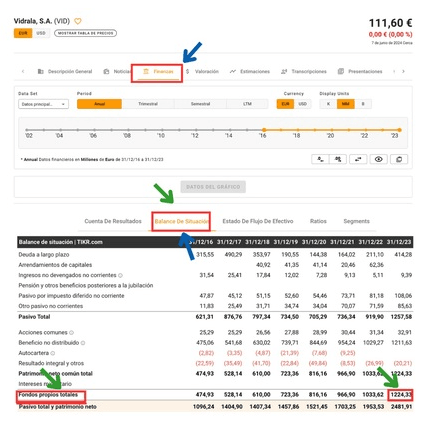
Task: Click the swap arrows icon button
Action: tap(358, 159)
